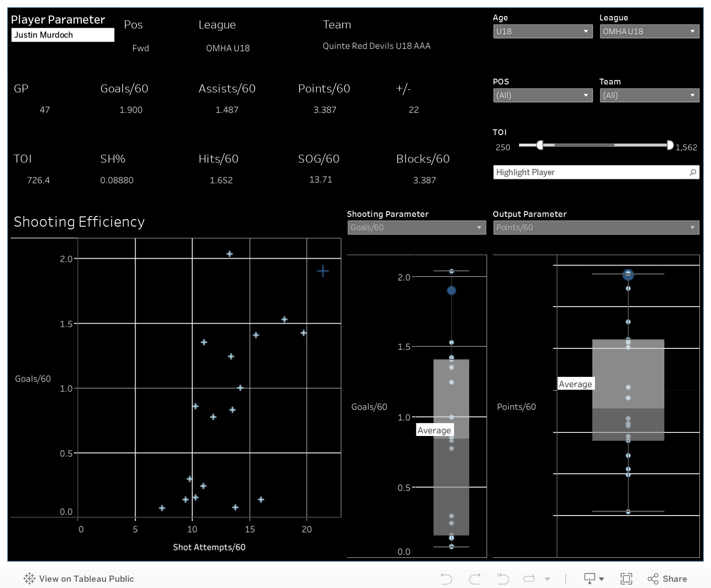Click the Hits/60 value 1.652

click(221, 180)
